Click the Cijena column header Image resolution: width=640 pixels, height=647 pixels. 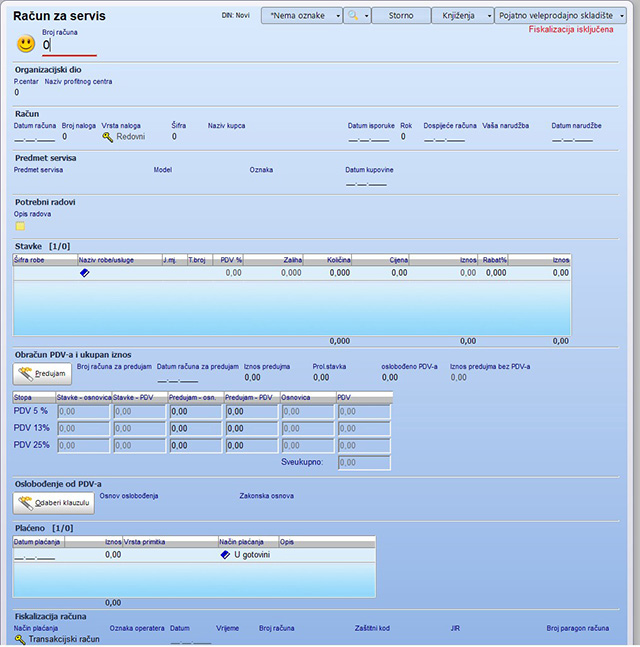380,260
